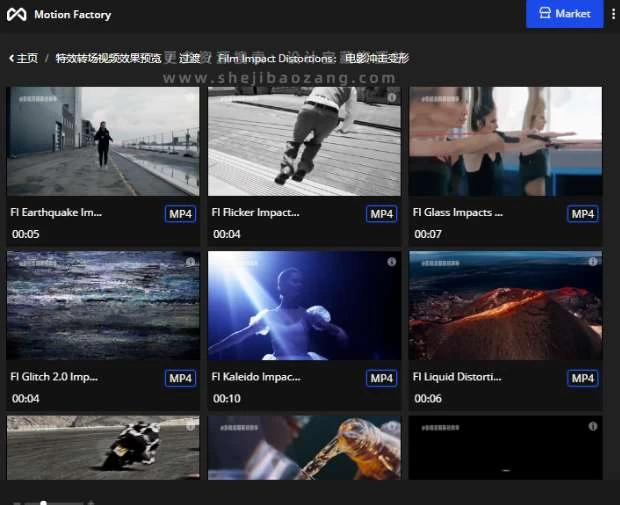The height and width of the screenshot is (505, 620).
Task: Adjust the thumbnail size slider
Action: [43, 502]
